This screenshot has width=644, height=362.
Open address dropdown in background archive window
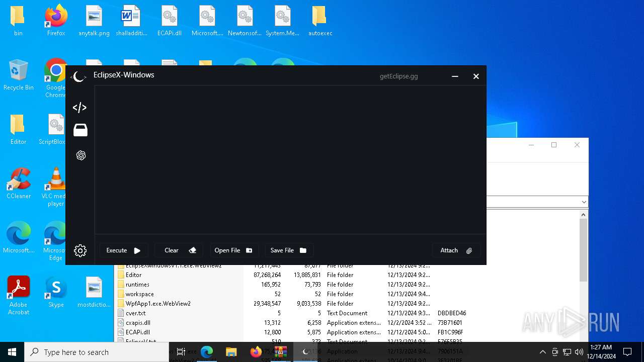pos(584,202)
